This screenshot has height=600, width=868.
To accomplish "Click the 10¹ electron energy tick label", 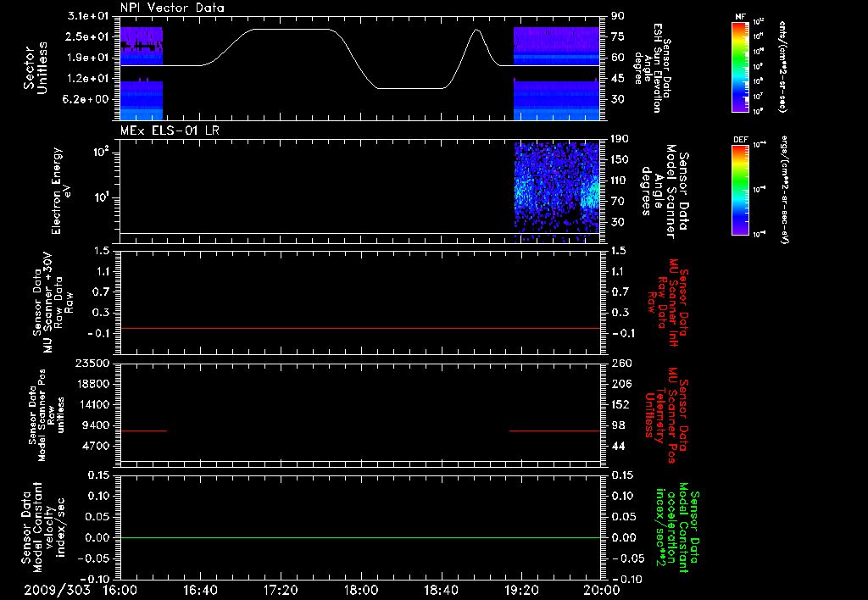I will pyautogui.click(x=100, y=197).
